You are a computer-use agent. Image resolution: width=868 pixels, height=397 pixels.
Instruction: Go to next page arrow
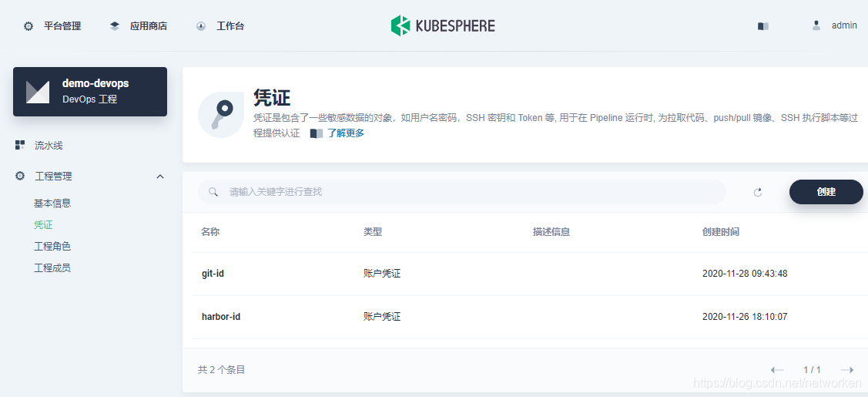[x=846, y=370]
